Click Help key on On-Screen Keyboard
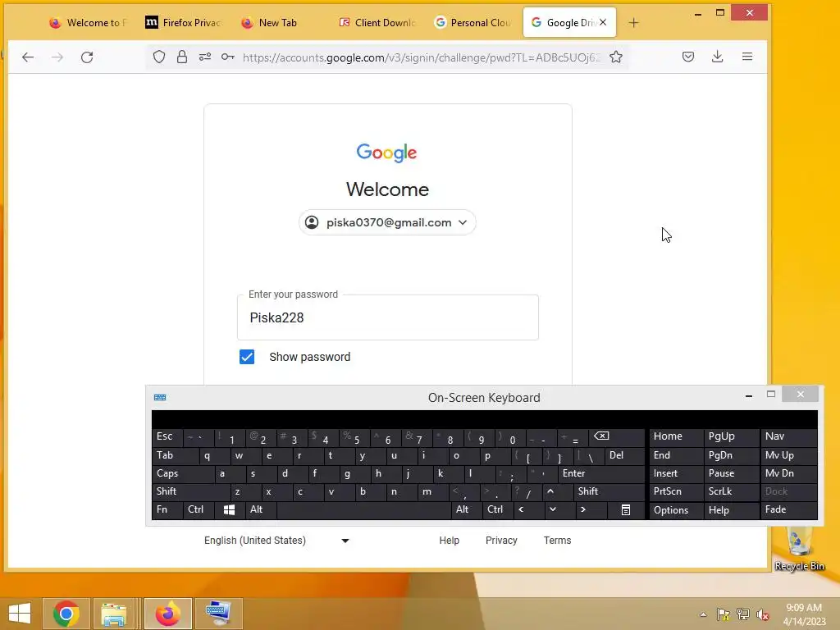This screenshot has height=630, width=840. [x=731, y=510]
